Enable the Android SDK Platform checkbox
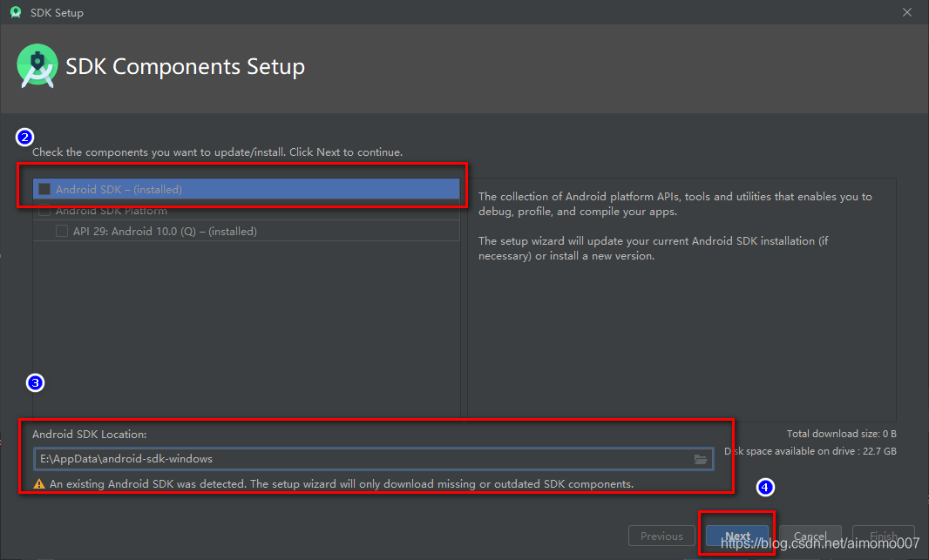Viewport: 929px width, 560px height. click(x=44, y=211)
